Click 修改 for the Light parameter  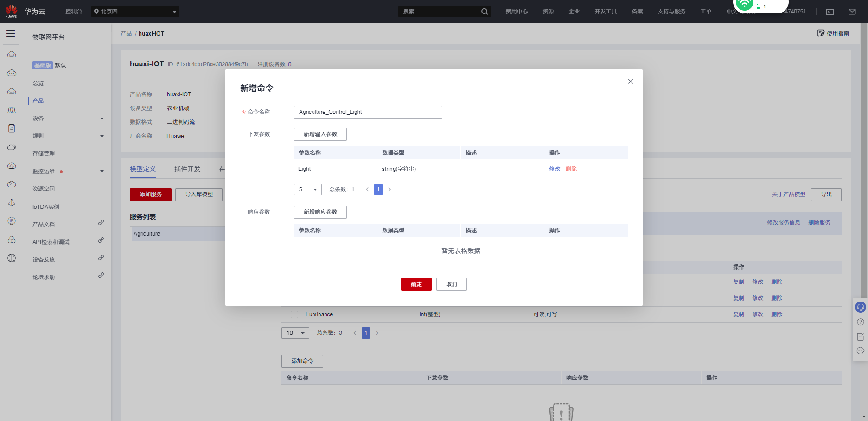pyautogui.click(x=555, y=169)
